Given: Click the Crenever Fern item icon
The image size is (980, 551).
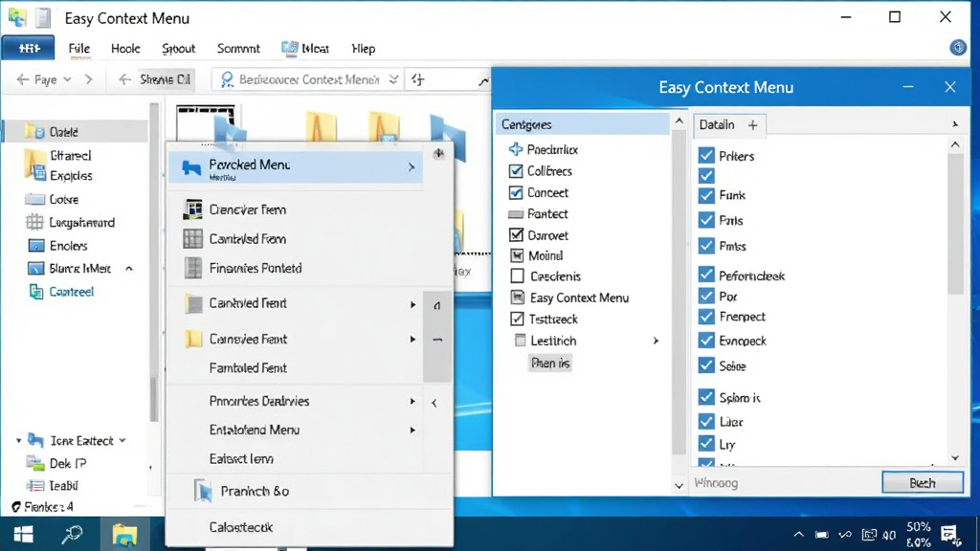Looking at the screenshot, I should tap(192, 209).
